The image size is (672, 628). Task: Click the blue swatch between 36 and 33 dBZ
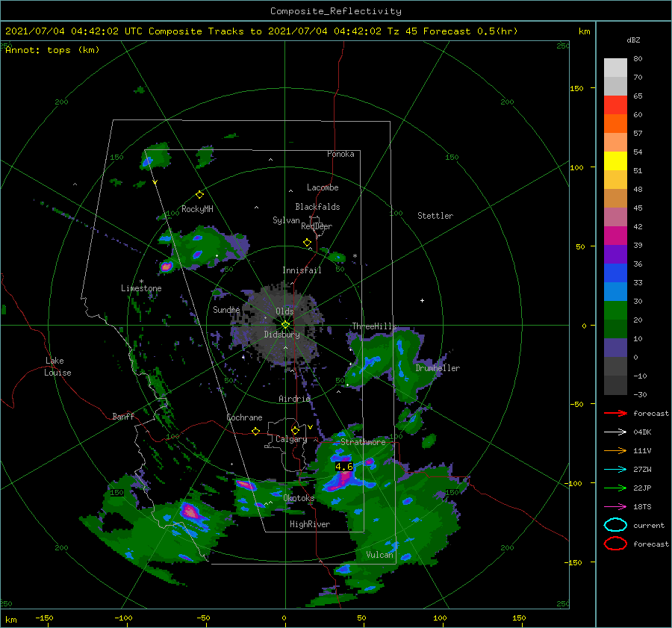pos(615,273)
